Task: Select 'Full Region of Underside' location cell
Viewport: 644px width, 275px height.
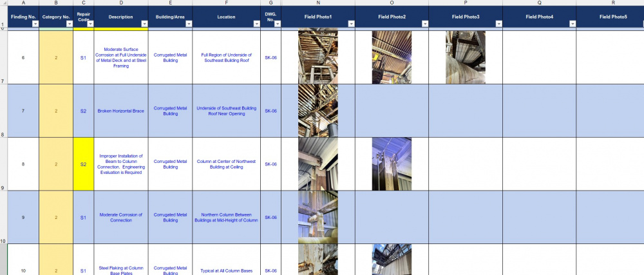Action: click(226, 57)
